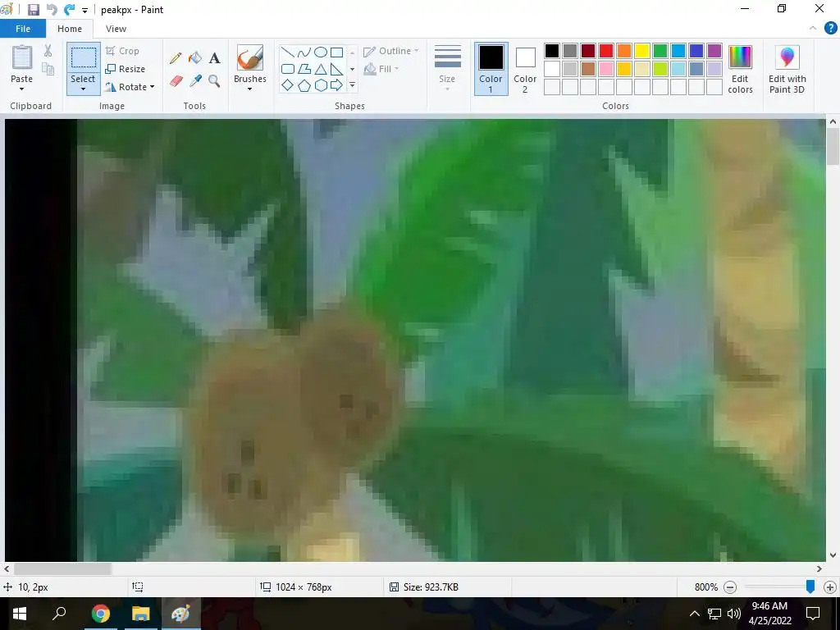
Task: Click the horizontal scrollbar thumb
Action: coord(62,569)
